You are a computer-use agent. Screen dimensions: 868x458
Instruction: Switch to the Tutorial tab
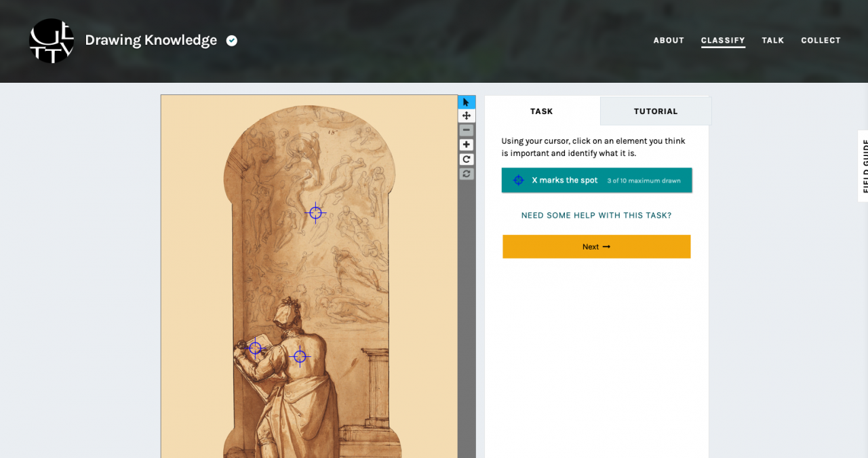pos(656,111)
